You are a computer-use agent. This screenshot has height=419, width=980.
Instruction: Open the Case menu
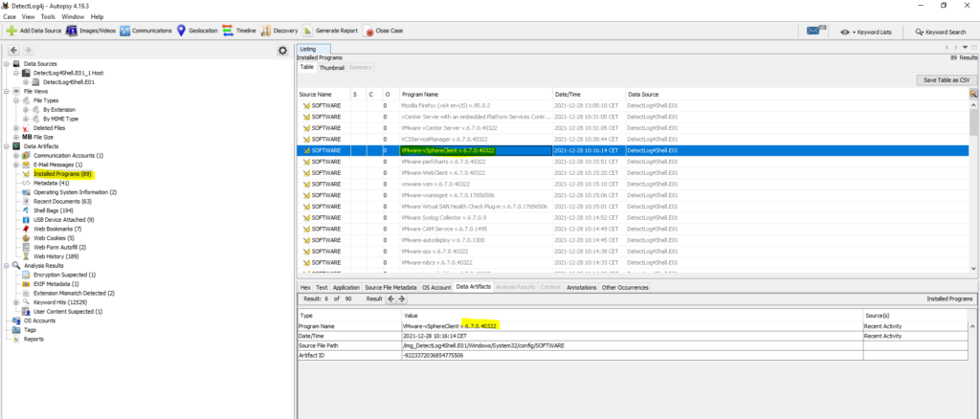click(x=10, y=17)
